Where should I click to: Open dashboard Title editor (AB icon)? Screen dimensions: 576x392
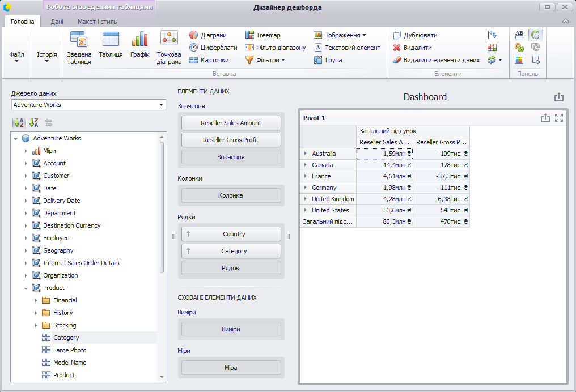[519, 35]
